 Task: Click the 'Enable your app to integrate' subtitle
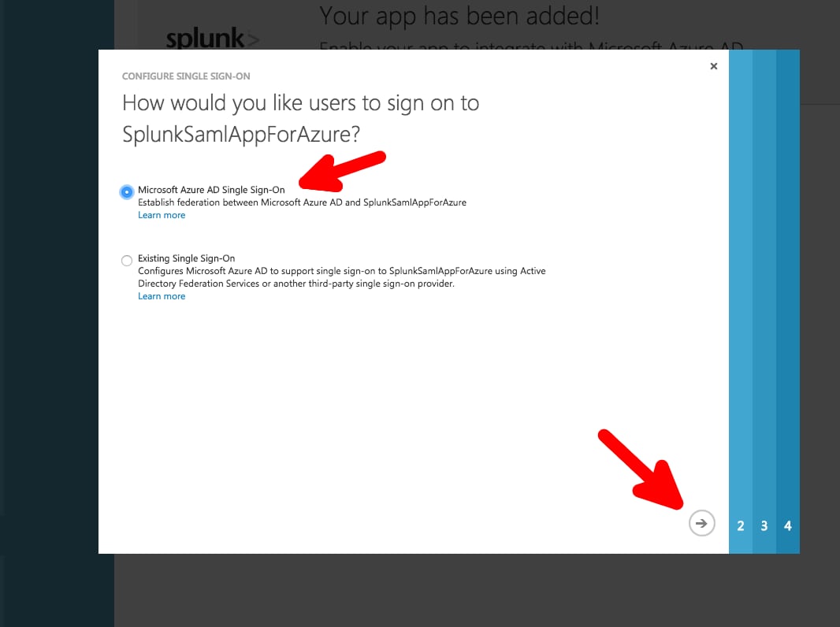click(530, 46)
